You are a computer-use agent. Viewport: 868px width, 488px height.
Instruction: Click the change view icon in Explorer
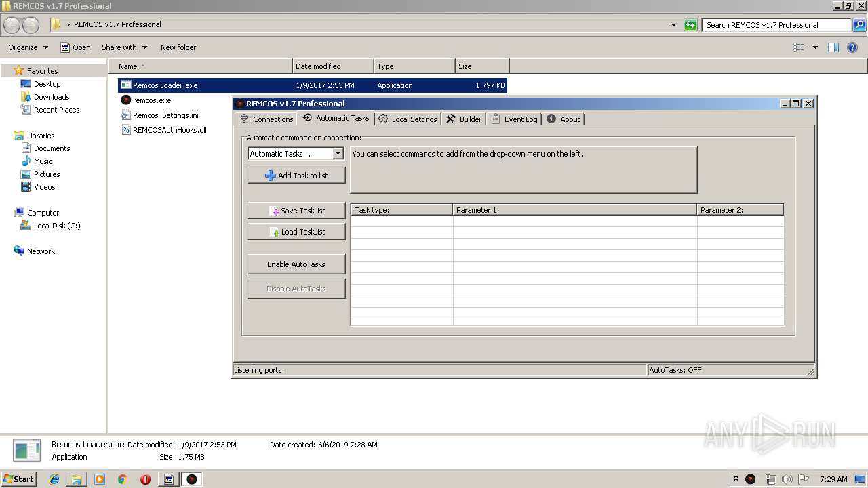[799, 47]
